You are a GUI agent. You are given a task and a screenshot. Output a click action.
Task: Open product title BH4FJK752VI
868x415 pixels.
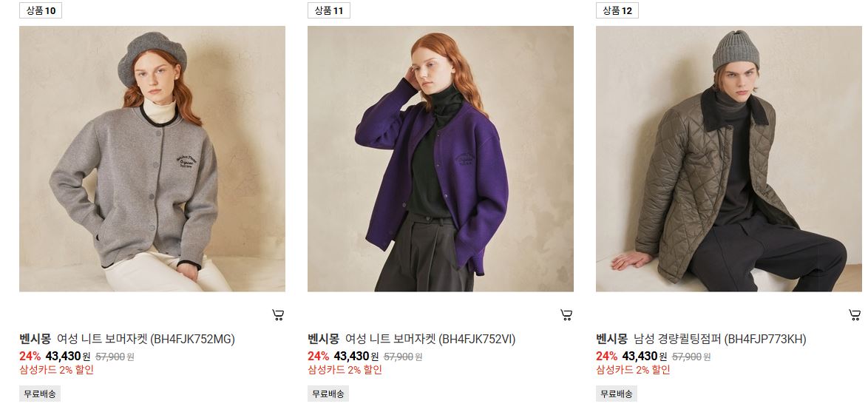[411, 339]
